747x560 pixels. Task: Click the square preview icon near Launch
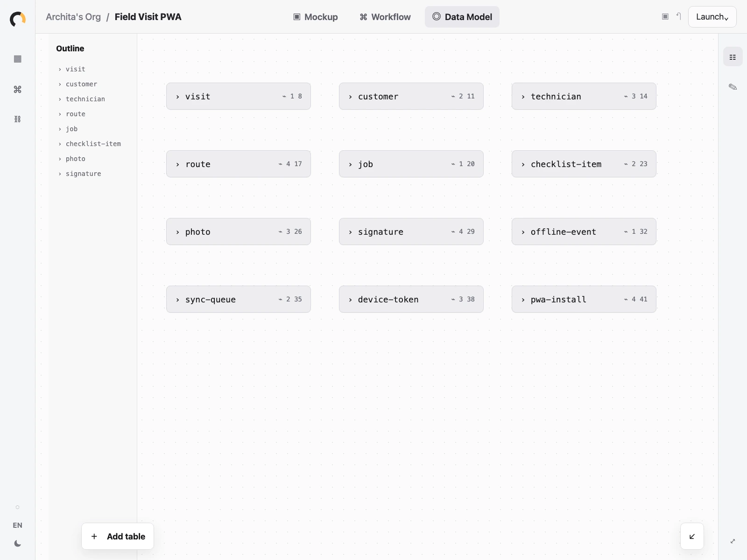tap(665, 17)
